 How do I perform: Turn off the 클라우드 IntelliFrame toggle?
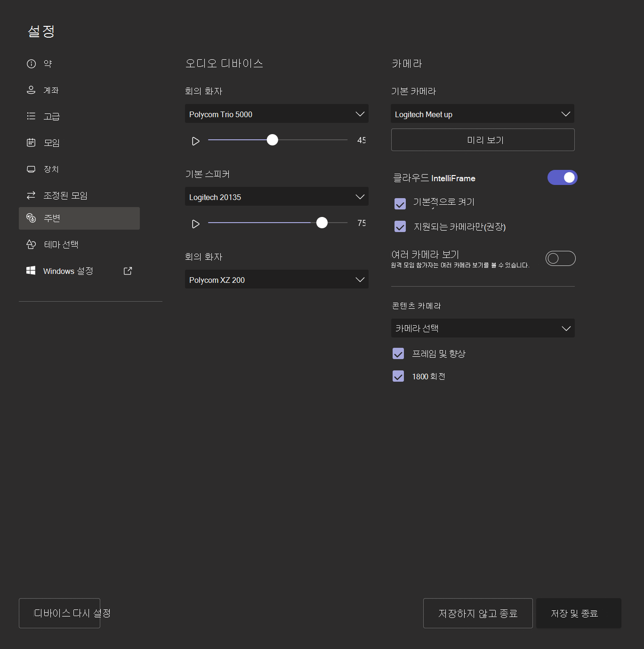(x=562, y=177)
